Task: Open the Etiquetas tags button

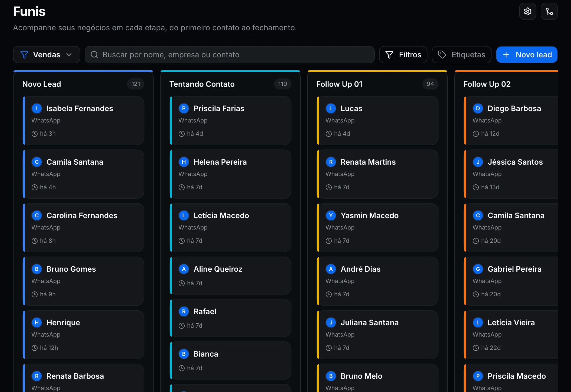Action: (x=462, y=55)
